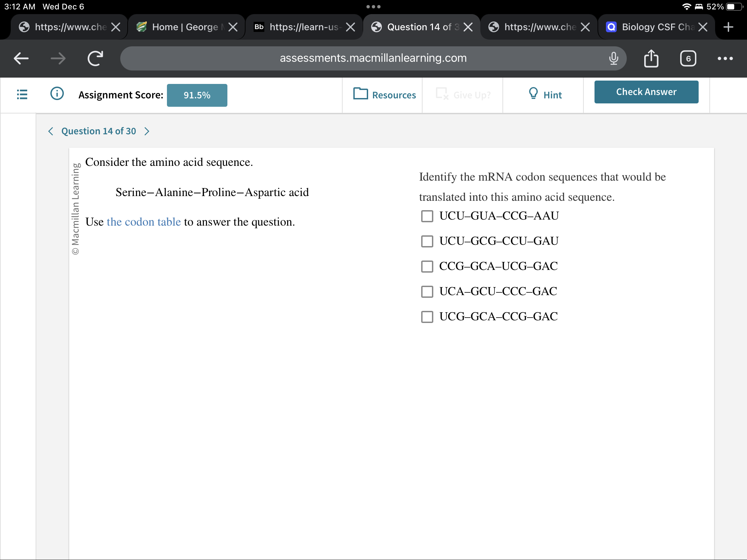Tap the battery indicator in status bar
747x560 pixels.
[731, 6]
